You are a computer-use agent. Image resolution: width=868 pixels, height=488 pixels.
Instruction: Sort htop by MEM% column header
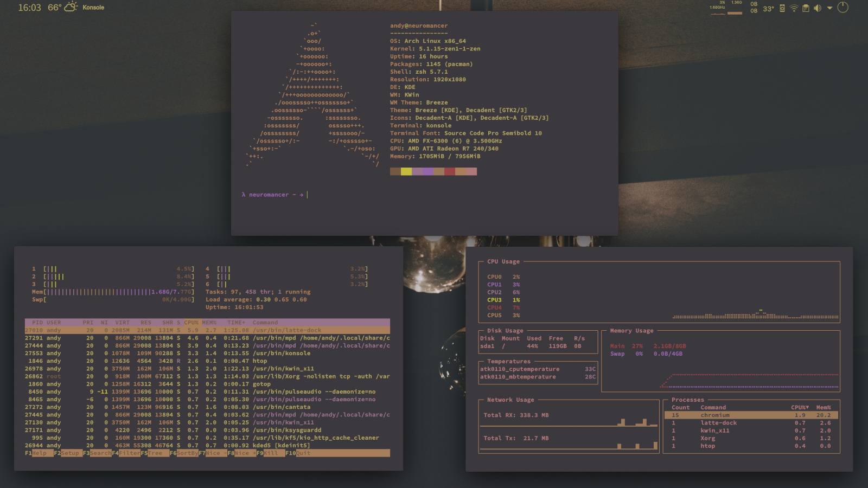tap(209, 323)
